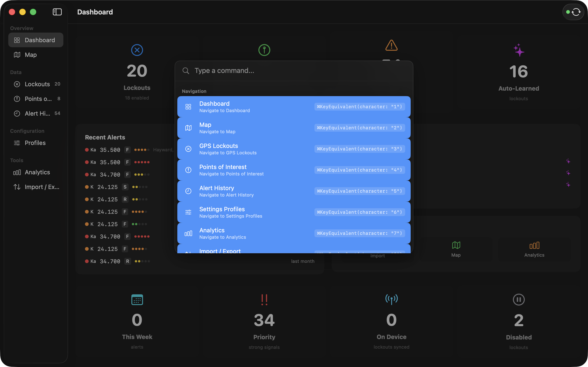Viewport: 588px width, 367px height.
Task: Click the Map icon in the bottom-right card
Action: coord(456,245)
